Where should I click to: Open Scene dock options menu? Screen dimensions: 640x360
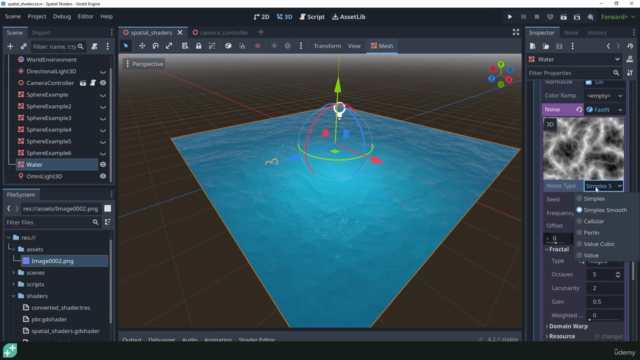[108, 47]
